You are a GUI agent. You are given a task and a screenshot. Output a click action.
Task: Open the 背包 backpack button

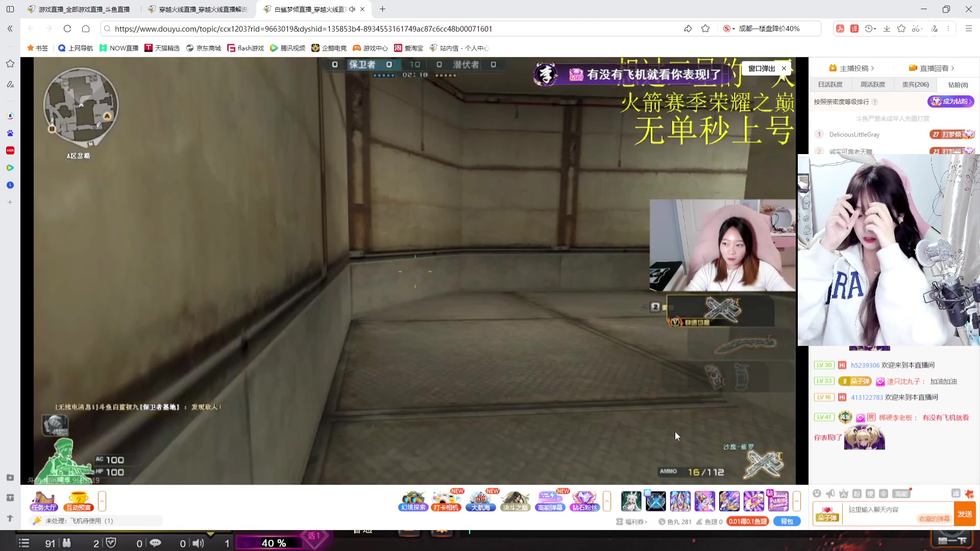coord(787,521)
